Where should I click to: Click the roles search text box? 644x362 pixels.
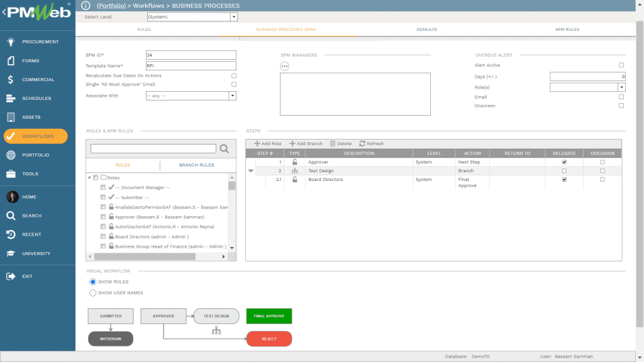click(153, 148)
